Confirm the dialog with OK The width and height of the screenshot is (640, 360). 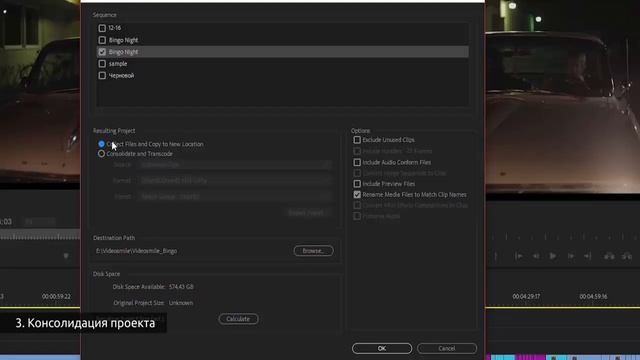click(x=382, y=348)
